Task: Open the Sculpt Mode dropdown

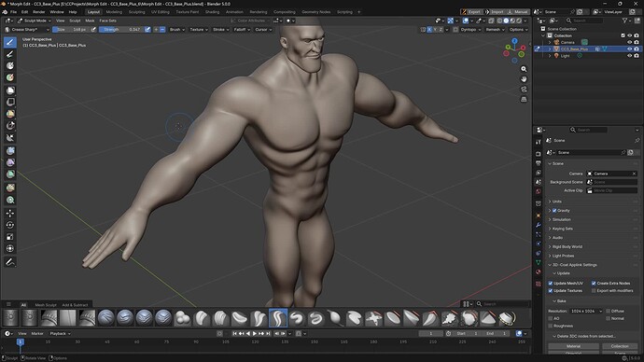Action: [x=35, y=21]
